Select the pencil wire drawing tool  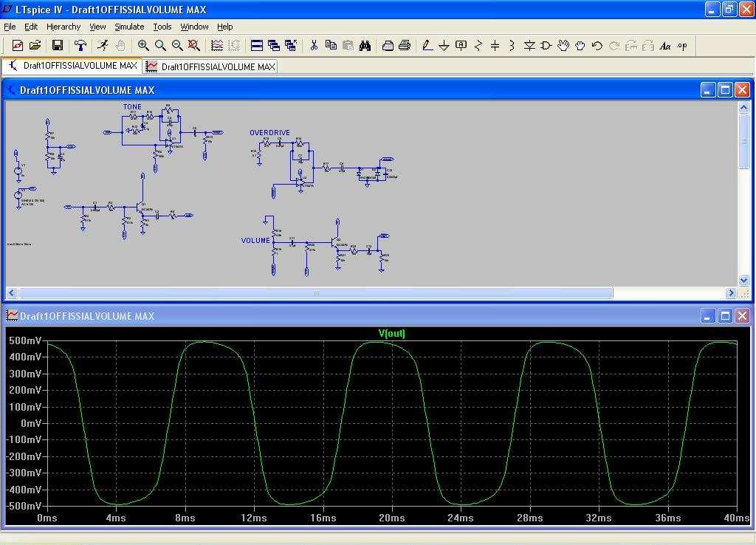427,46
